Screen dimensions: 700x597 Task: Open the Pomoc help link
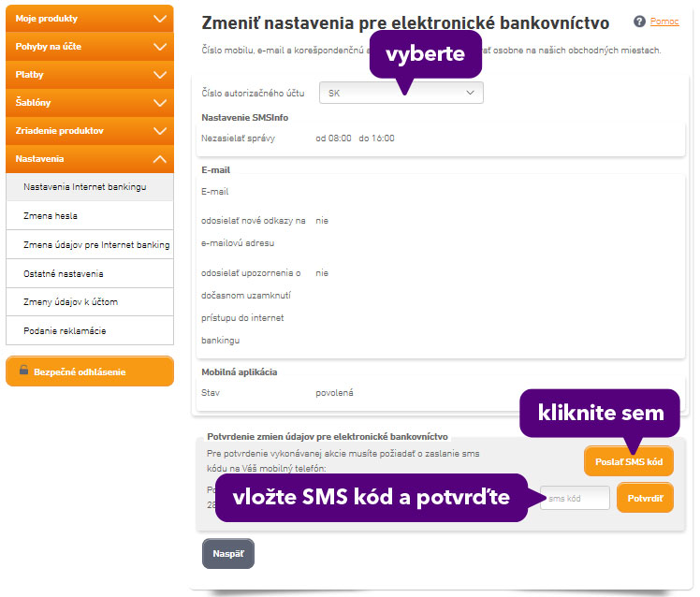[664, 22]
